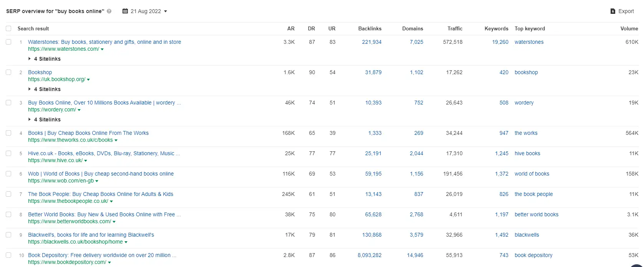Open the caret beside bookdepository.com URL

[x=109, y=262]
